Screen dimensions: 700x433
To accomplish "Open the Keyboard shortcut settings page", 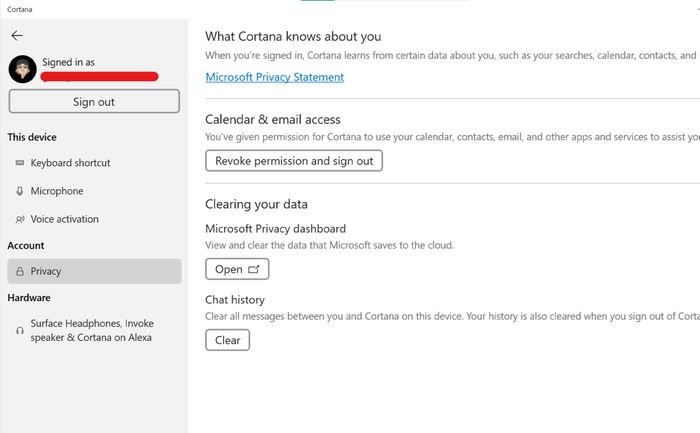I will tap(70, 163).
